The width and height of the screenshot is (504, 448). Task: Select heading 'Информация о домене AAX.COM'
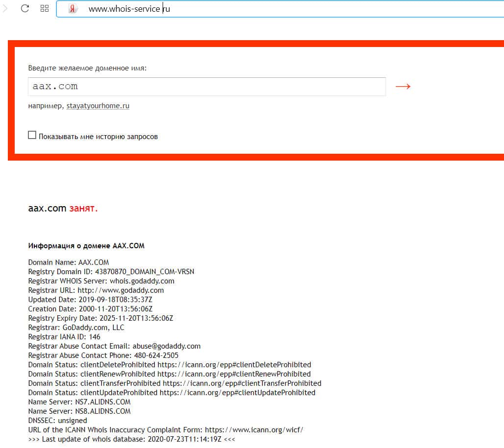click(x=87, y=246)
